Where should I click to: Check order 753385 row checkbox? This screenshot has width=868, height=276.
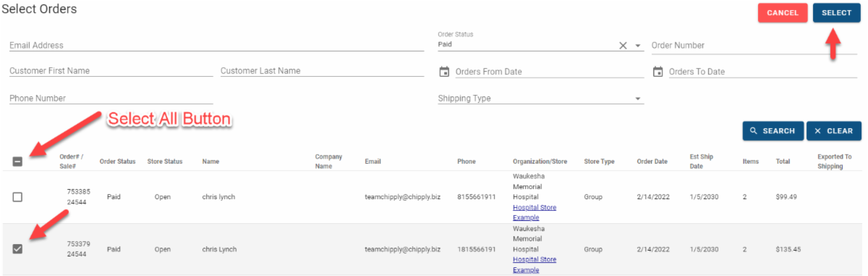[x=18, y=197]
